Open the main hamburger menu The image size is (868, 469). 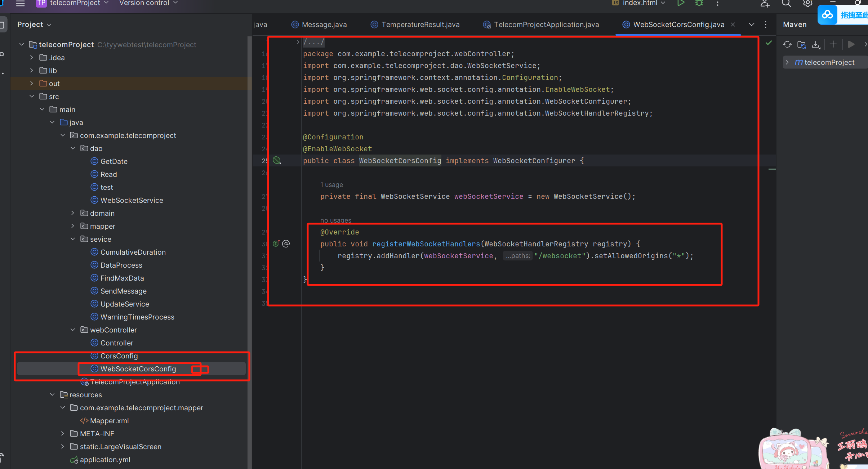click(x=20, y=4)
